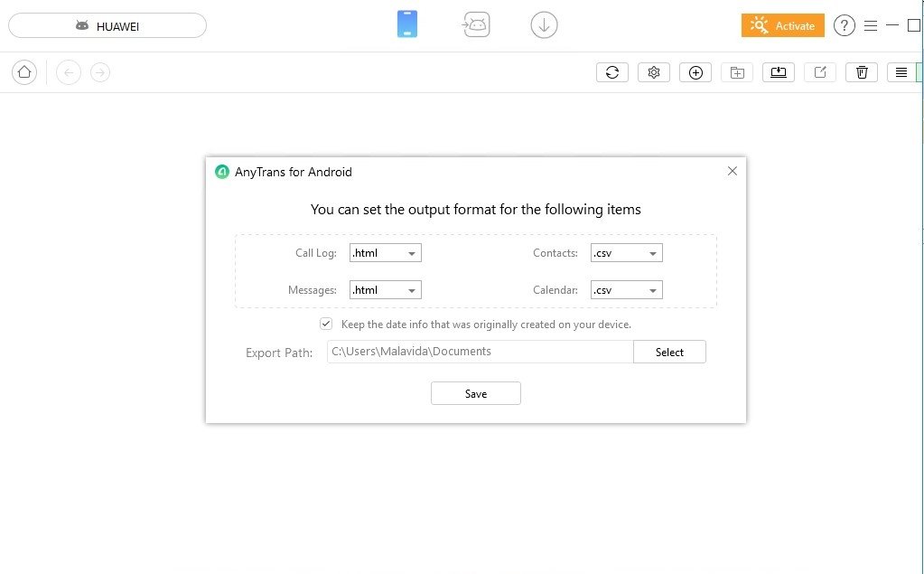Open the help question mark icon
Image resolution: width=924 pixels, height=574 pixels.
coord(845,25)
